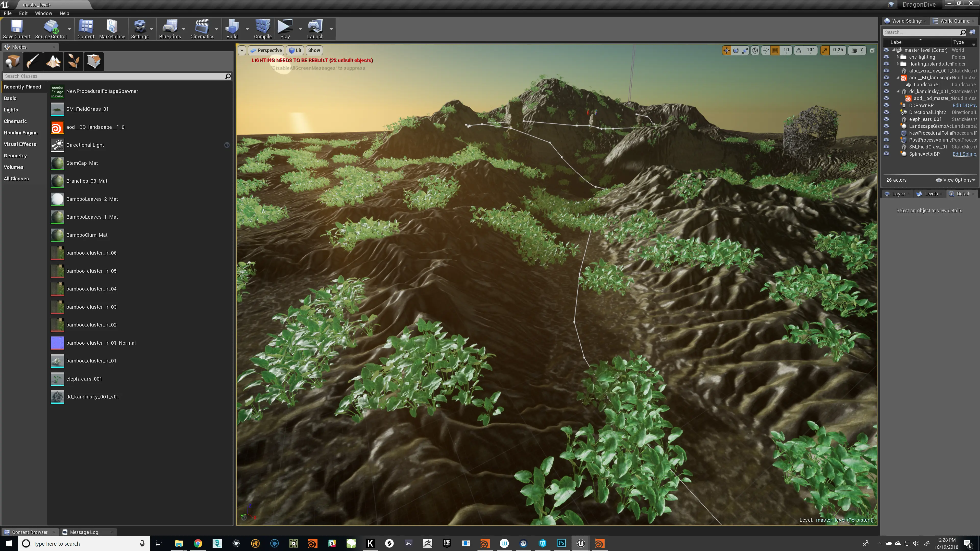Image resolution: width=980 pixels, height=551 pixels.
Task: Toggle visibility of env_lighting folder
Action: [886, 57]
